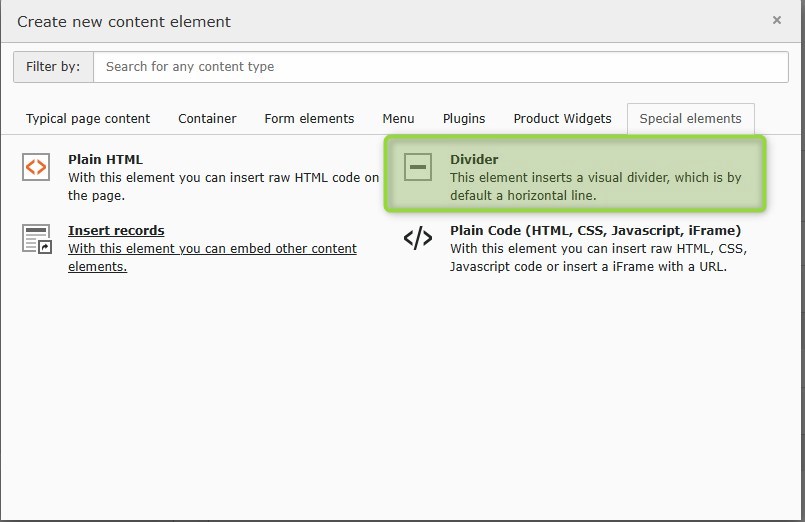Select the Special elements tab

[690, 118]
